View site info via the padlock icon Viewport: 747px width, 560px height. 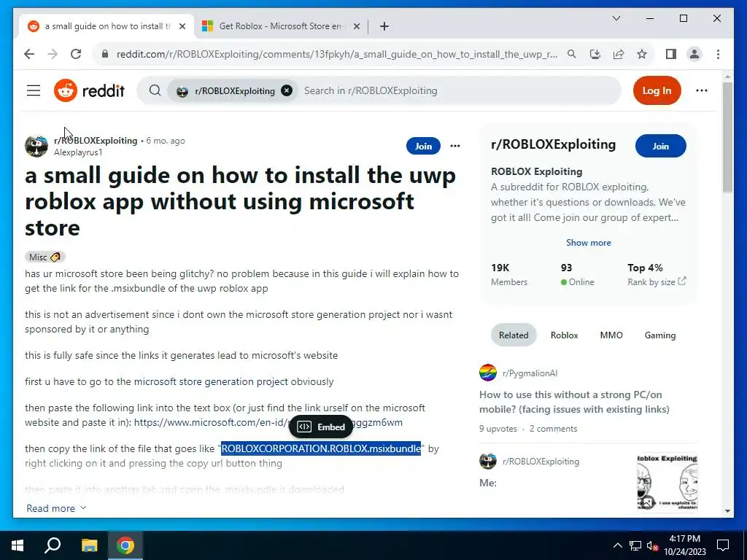(105, 54)
